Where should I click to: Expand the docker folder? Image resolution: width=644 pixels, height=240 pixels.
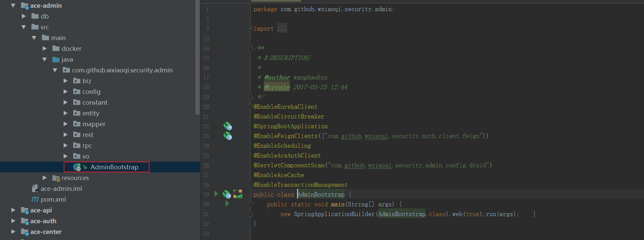(x=44, y=48)
